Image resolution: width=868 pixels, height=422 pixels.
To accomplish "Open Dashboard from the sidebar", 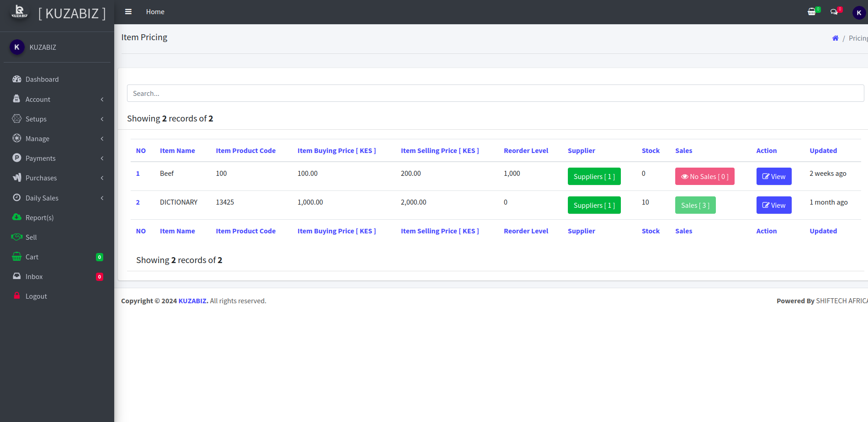I will pyautogui.click(x=42, y=79).
